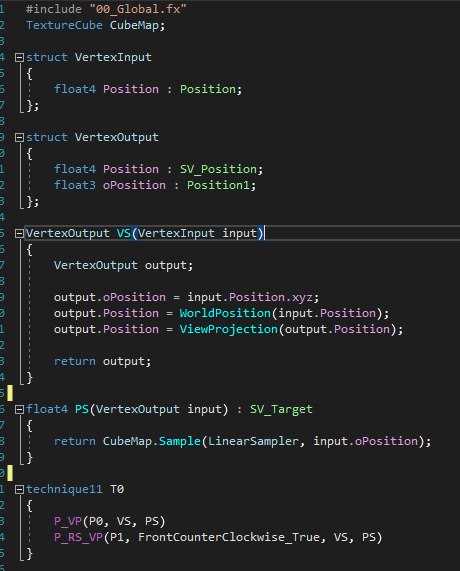Collapse the technique11 T0 block
Image resolution: width=460 pixels, height=571 pixels.
click(x=19, y=489)
